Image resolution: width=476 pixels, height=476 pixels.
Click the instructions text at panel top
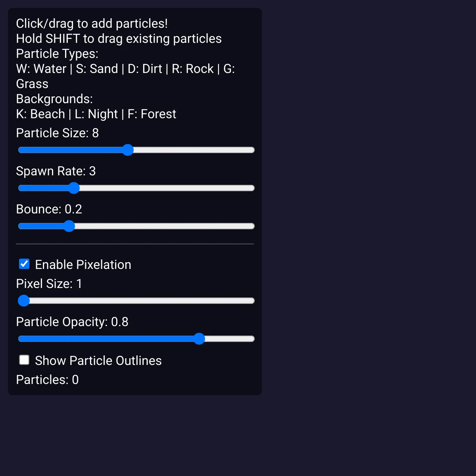92,24
